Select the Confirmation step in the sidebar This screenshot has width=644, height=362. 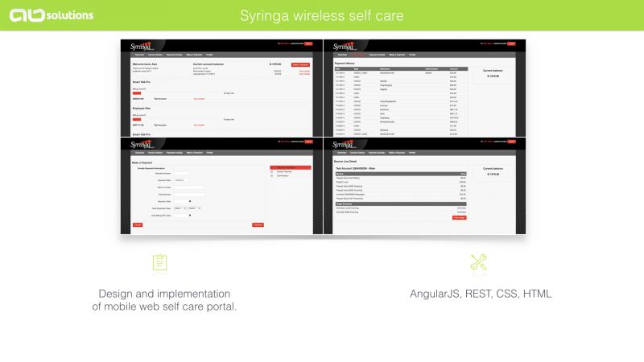click(x=283, y=175)
